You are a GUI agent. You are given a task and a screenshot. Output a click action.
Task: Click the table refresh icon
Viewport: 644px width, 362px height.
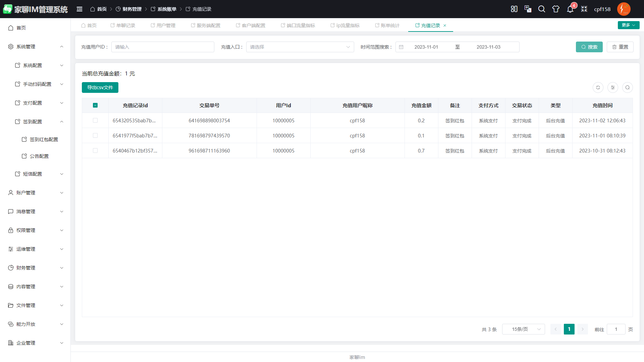[x=598, y=87]
